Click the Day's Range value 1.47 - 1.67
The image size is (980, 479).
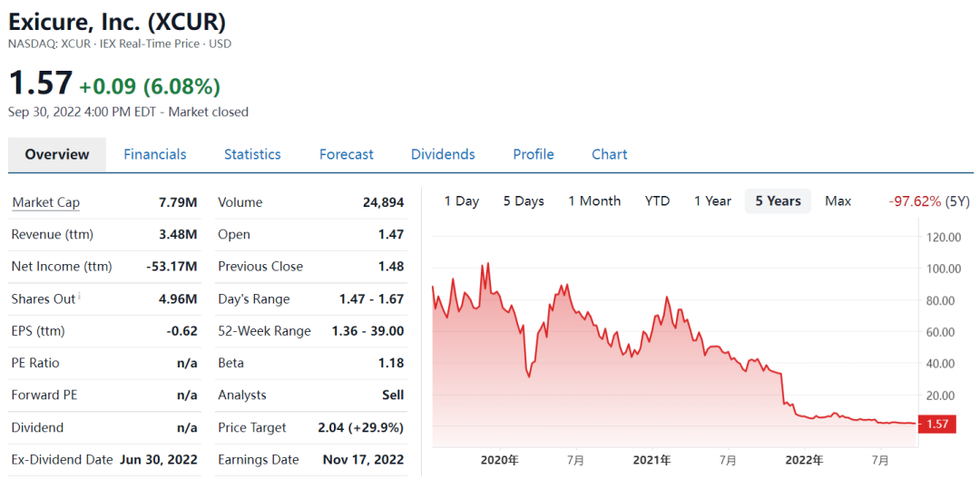(371, 299)
